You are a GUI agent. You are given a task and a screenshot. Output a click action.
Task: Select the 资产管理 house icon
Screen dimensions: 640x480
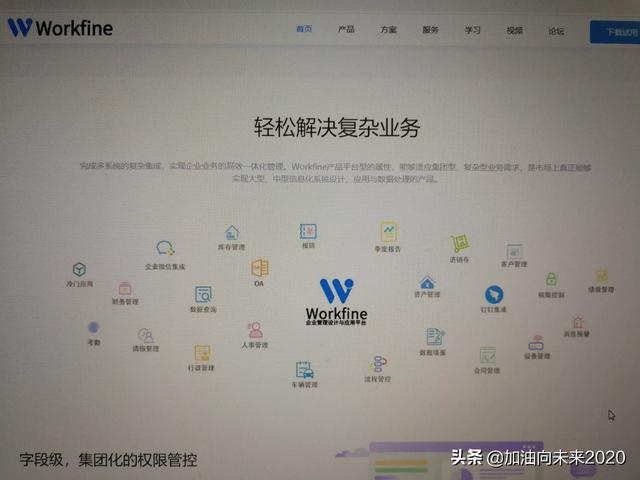(x=427, y=282)
